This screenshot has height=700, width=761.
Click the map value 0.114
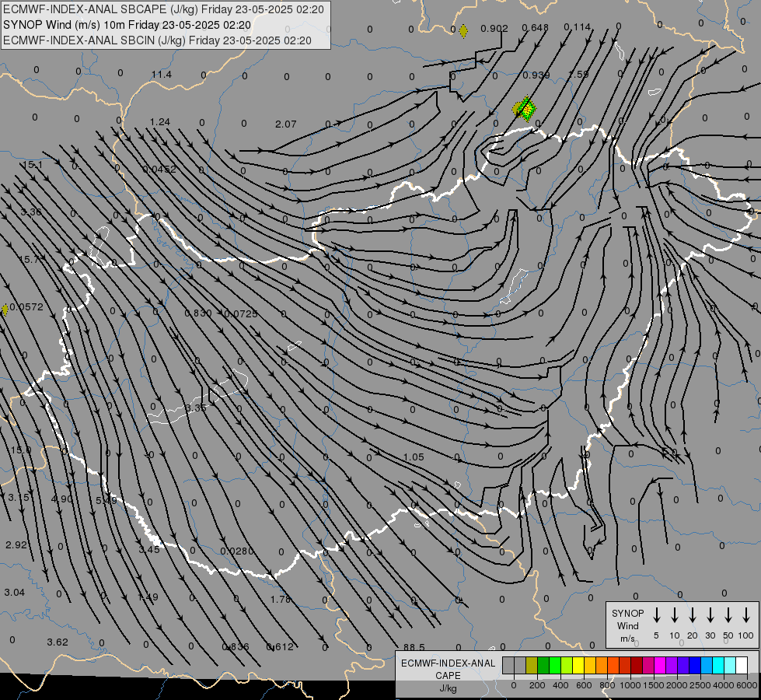577,27
